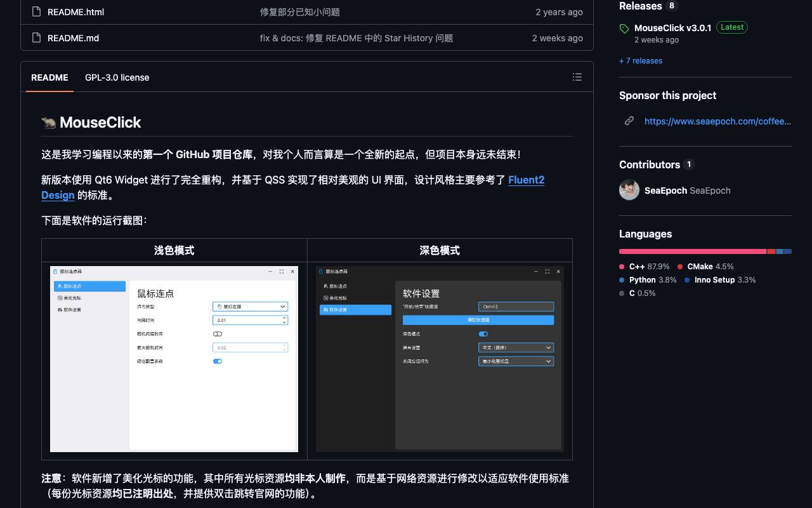Click the Python 3.8% language entry
812x508 pixels.
[648, 280]
